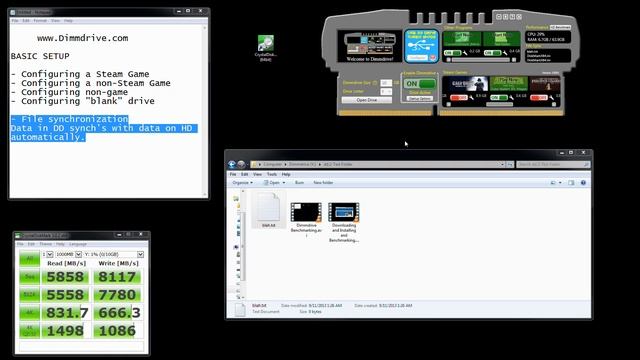Toggle OFF switch under the third Steam game
Image resolution: width=640 pixels, height=360 pixels.
[539, 98]
